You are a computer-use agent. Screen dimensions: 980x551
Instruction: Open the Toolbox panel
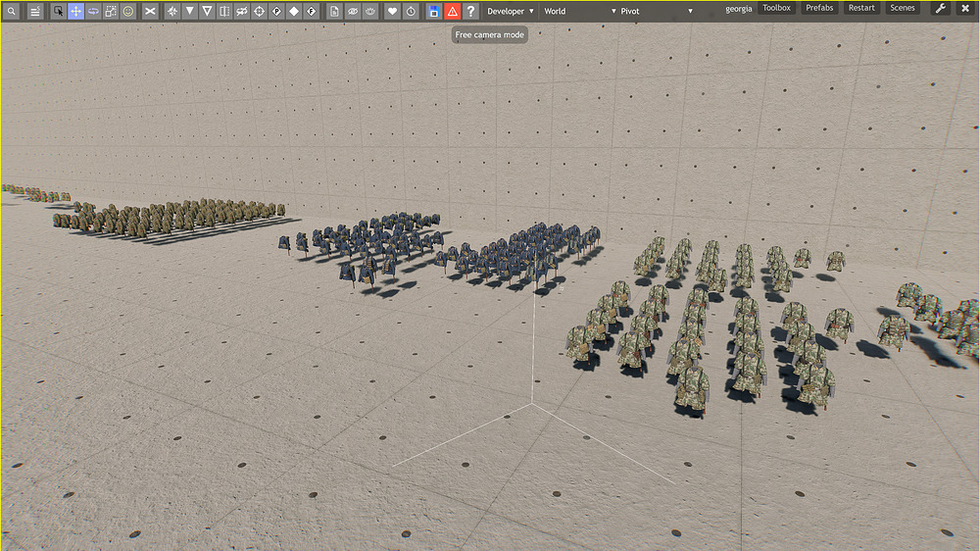[x=776, y=8]
